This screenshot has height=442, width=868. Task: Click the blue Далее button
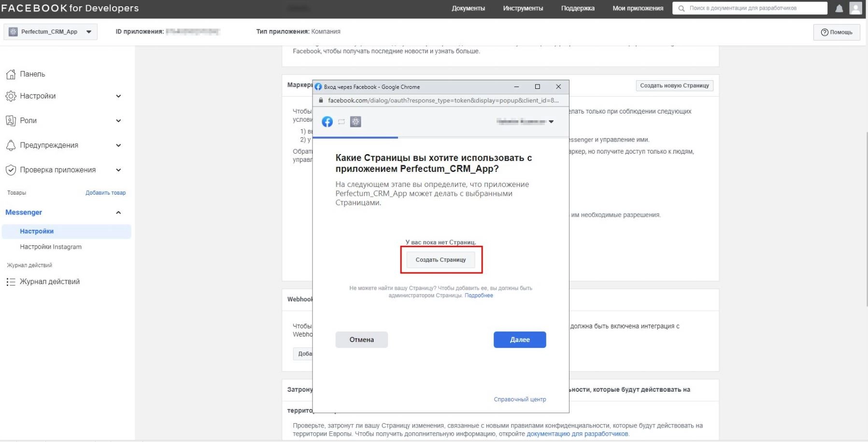520,340
